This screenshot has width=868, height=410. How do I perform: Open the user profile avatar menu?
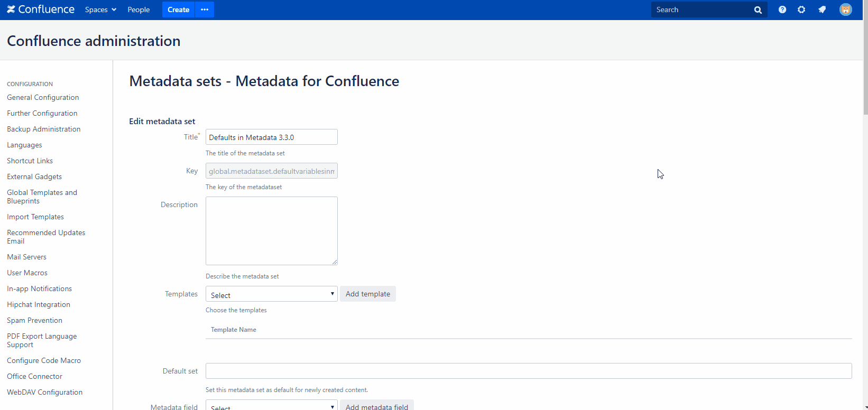click(846, 10)
